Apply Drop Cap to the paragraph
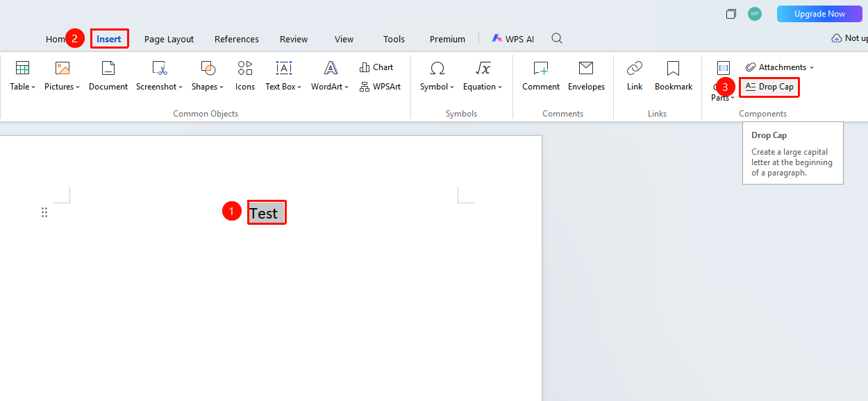The width and height of the screenshot is (868, 401). 769,87
